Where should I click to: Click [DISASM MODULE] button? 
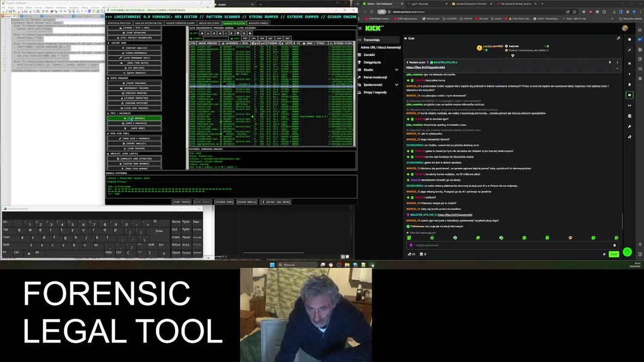247,202
